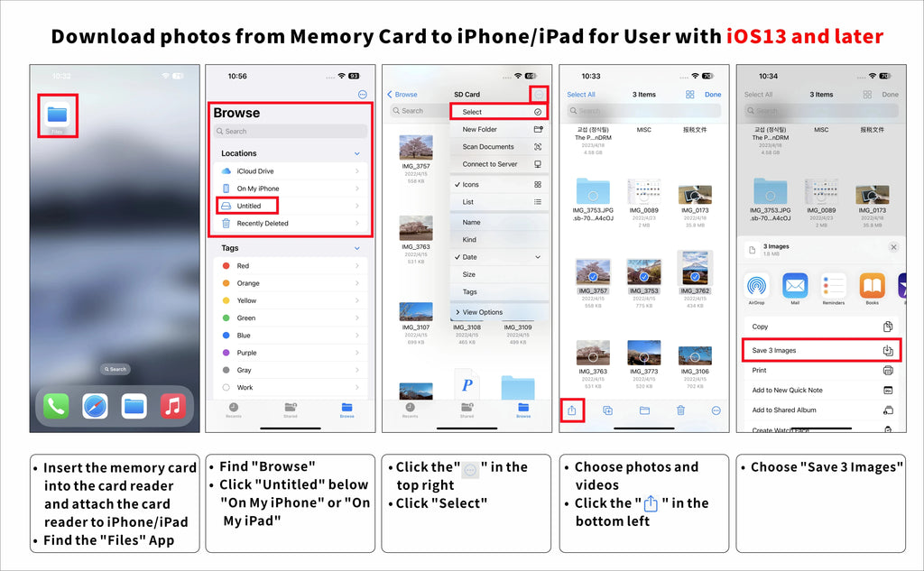Launch Safari from the dock
924x571 pixels.
(x=95, y=406)
